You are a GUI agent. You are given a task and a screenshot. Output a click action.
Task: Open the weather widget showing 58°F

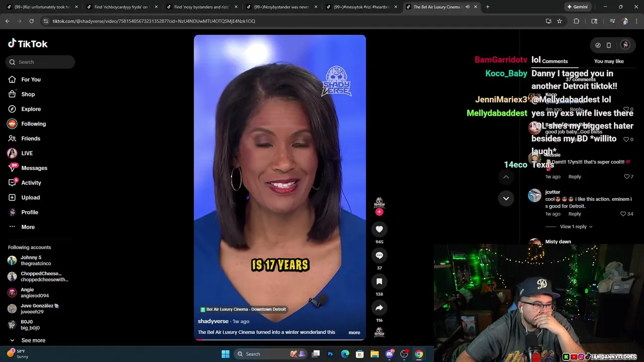[18, 354]
